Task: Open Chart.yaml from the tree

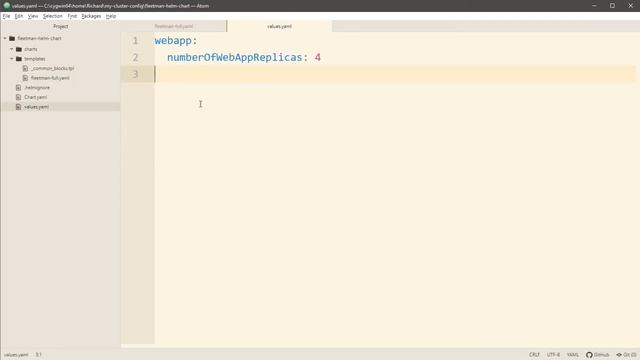Action: [x=36, y=97]
